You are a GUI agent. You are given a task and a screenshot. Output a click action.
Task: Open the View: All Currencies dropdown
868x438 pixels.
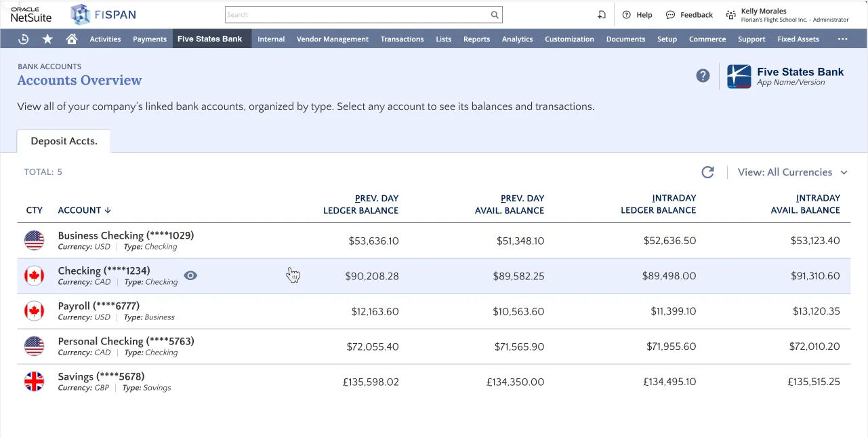coord(793,172)
